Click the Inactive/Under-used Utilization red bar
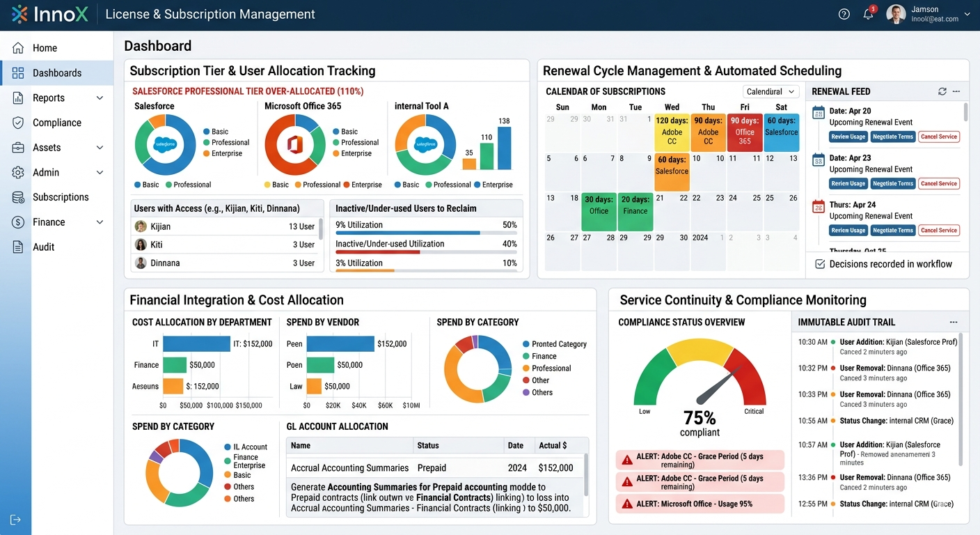Viewport: 980px width, 535px height. (378, 251)
